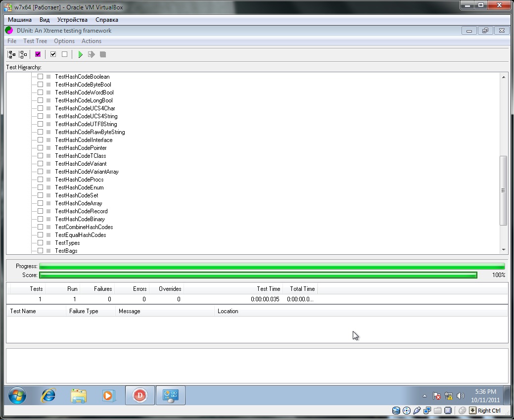Click the checked box select current icon
Screen dimensions: 514x420
pos(53,54)
